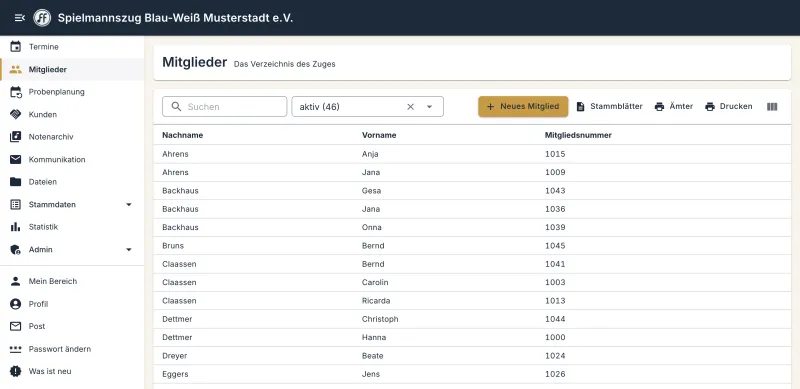
Task: Click the club logo in the header
Action: [x=42, y=18]
